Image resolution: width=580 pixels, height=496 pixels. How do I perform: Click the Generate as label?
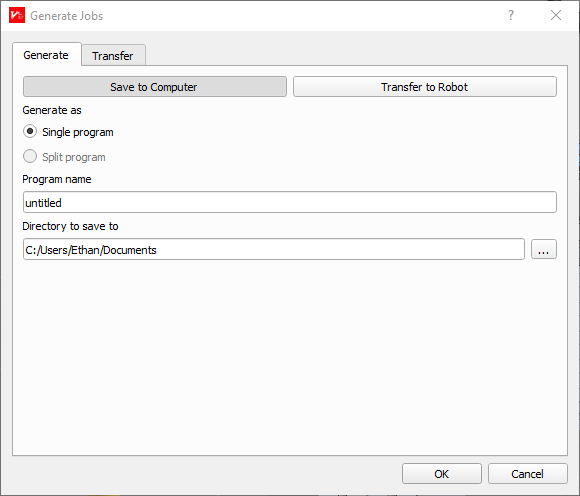pos(52,110)
